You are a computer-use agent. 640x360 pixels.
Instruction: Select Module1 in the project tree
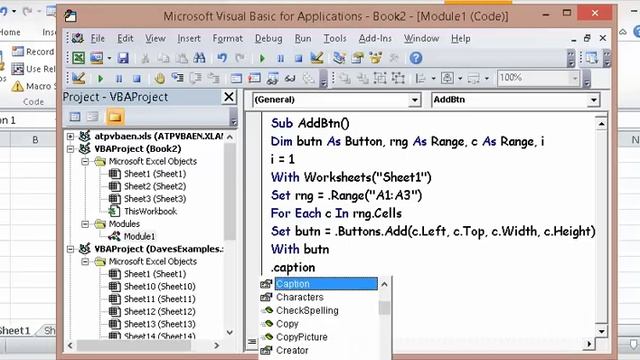[140, 236]
